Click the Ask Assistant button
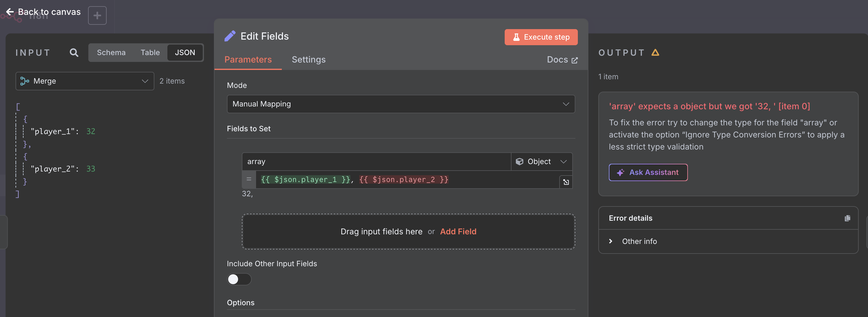 point(648,172)
